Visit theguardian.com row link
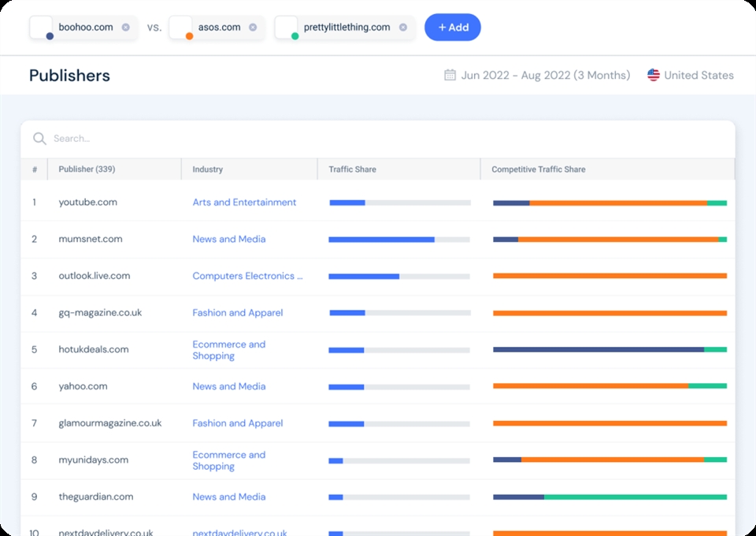The height and width of the screenshot is (536, 756). click(94, 497)
